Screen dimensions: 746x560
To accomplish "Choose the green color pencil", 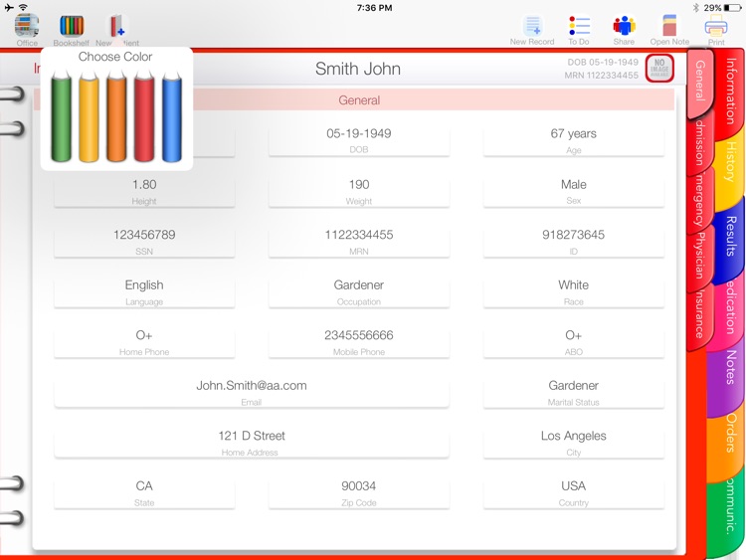I will (x=61, y=116).
